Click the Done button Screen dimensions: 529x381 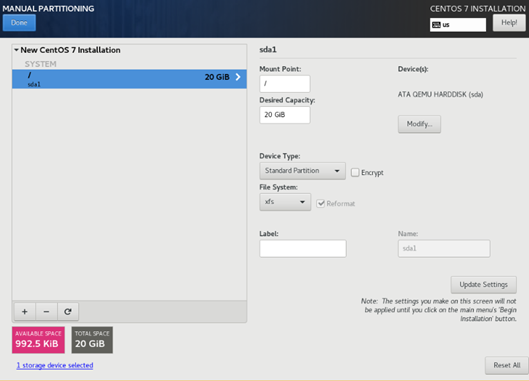(x=19, y=23)
